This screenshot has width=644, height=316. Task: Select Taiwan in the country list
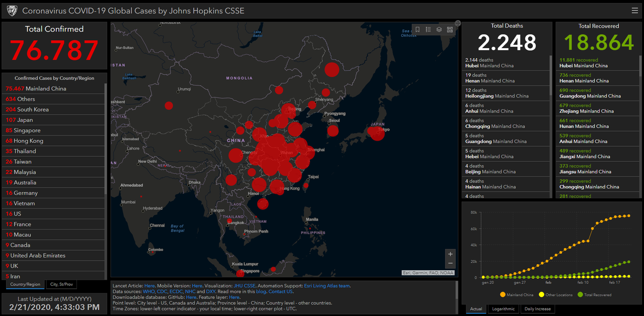(54, 162)
